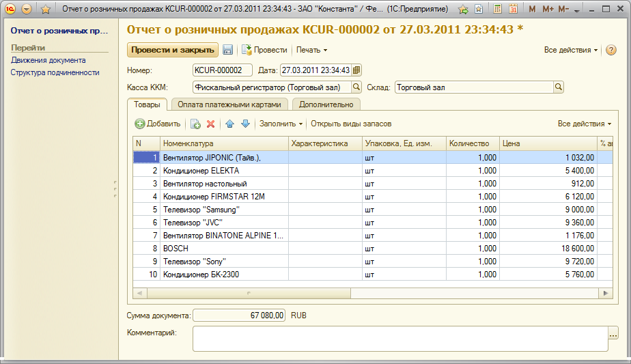
Task: Move the row down with the blue arrow
Action: pos(245,124)
